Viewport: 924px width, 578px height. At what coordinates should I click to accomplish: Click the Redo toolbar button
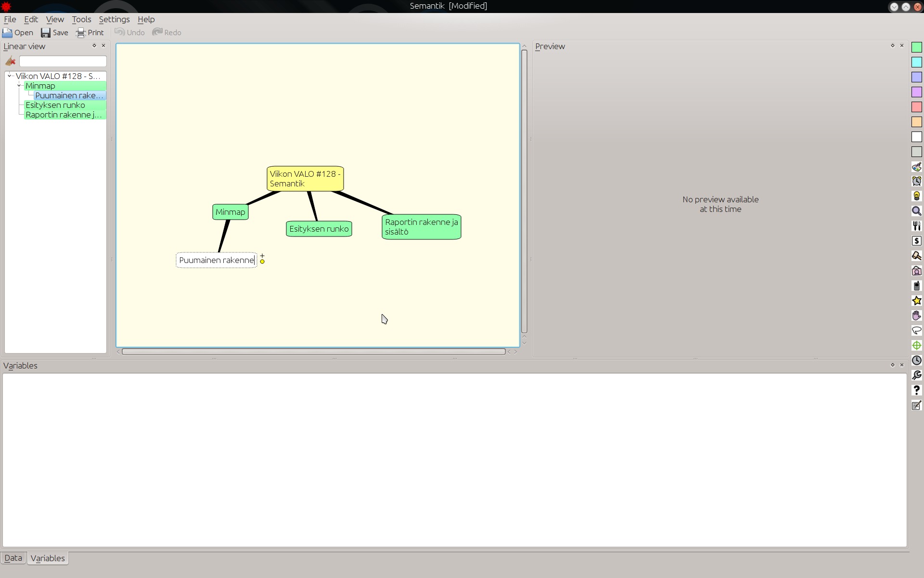click(x=167, y=32)
